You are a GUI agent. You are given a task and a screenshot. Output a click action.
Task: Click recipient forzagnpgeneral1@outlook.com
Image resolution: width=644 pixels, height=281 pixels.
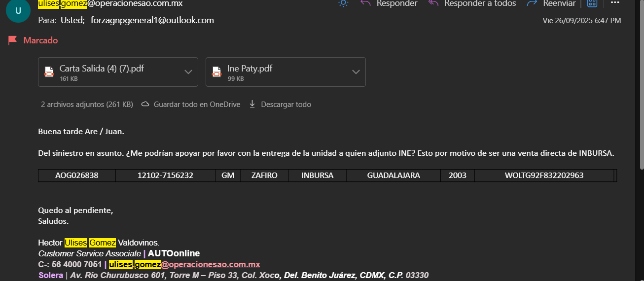click(x=152, y=21)
